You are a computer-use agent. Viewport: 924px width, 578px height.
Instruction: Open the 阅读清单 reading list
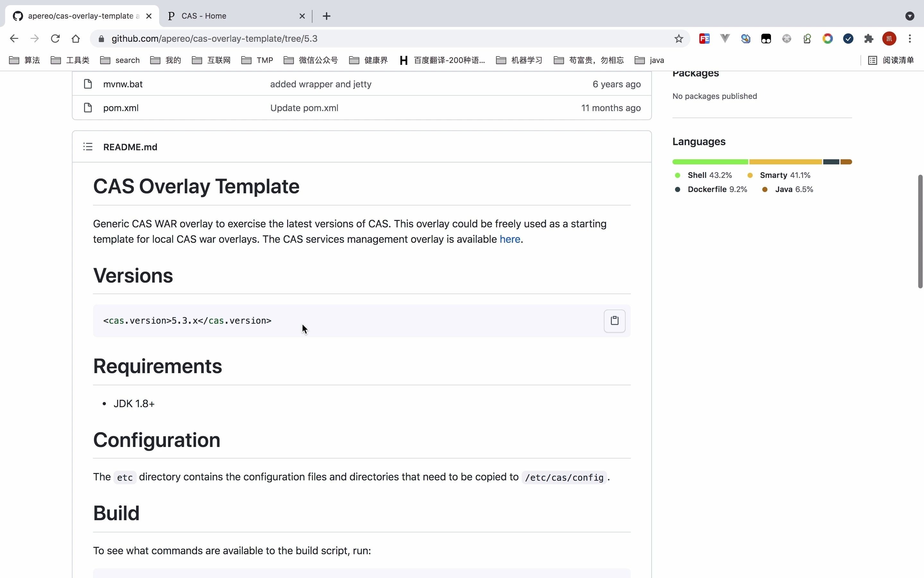(x=891, y=60)
